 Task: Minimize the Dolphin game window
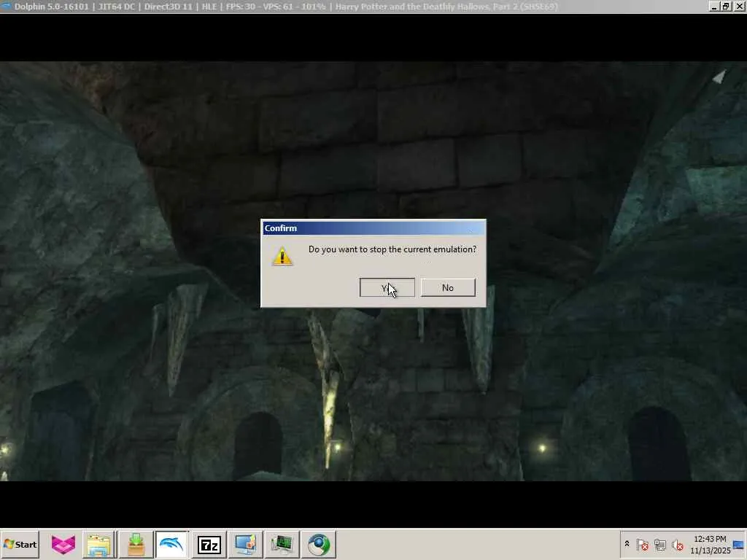coord(713,6)
